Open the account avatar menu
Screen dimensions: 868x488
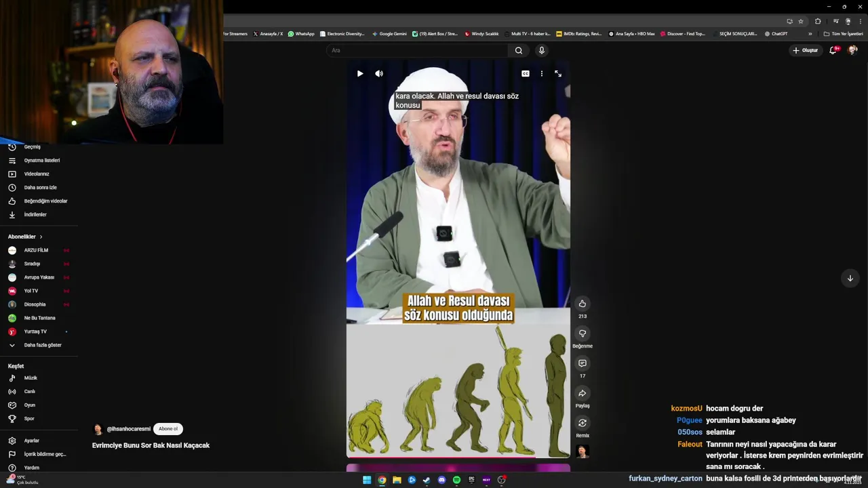point(852,50)
